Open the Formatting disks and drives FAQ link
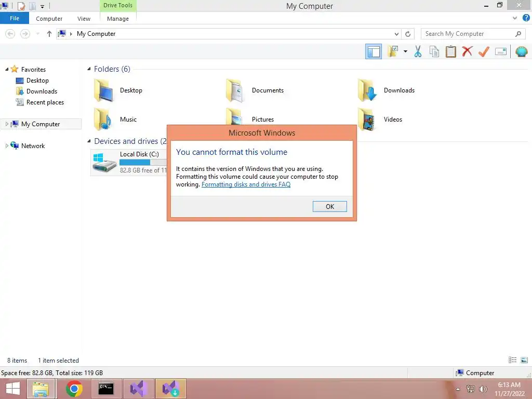532x399 pixels. point(246,184)
